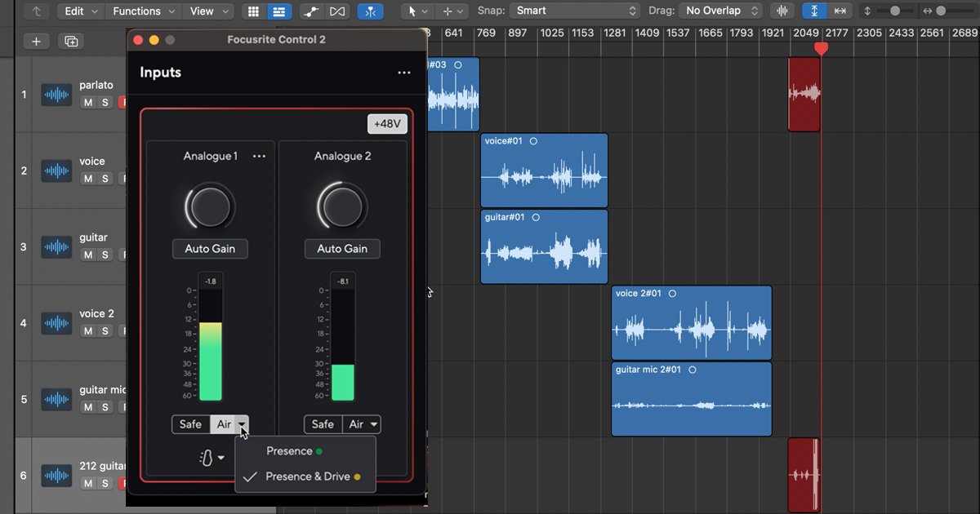This screenshot has height=514, width=980.
Task: Select the red recording region on parlato track
Action: 804,94
